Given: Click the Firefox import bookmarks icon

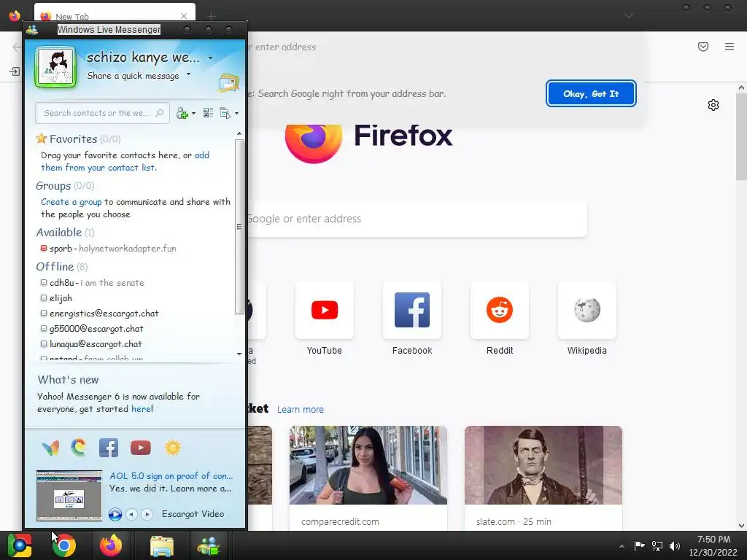Looking at the screenshot, I should click(x=15, y=71).
